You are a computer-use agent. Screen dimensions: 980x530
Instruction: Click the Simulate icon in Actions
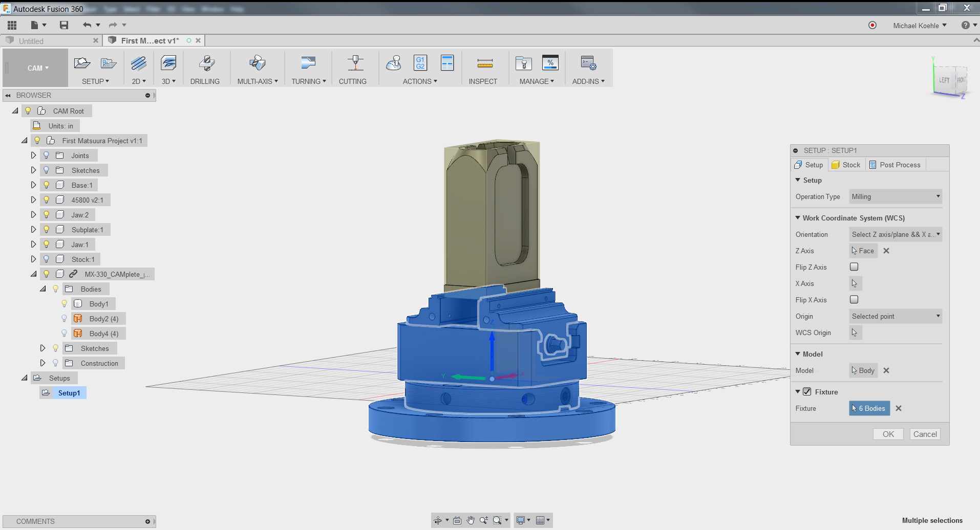(394, 63)
